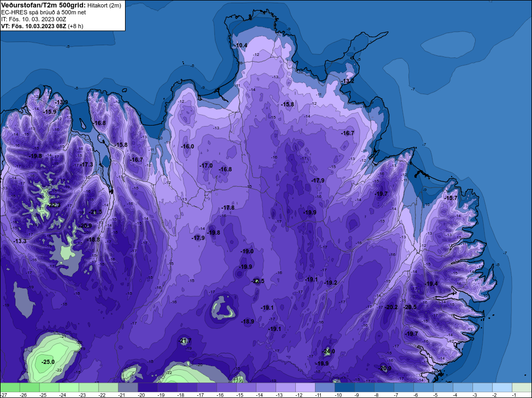The height and width of the screenshot is (398, 532).
Task: Click the -19.2 temperature label
Action: [331, 283]
